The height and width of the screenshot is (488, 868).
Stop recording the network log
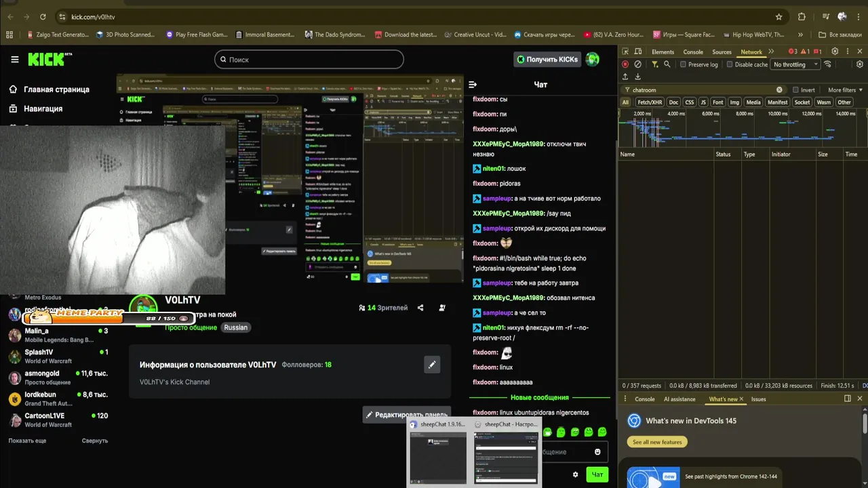tap(625, 64)
